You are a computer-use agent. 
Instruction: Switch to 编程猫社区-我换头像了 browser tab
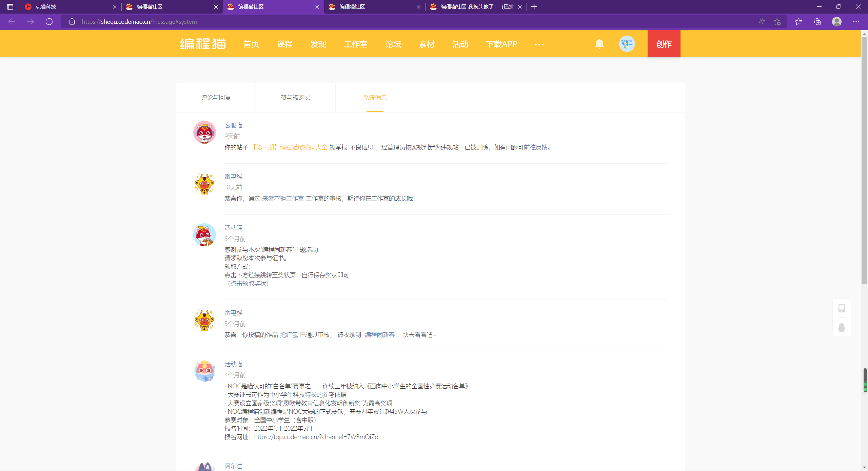pos(476,7)
